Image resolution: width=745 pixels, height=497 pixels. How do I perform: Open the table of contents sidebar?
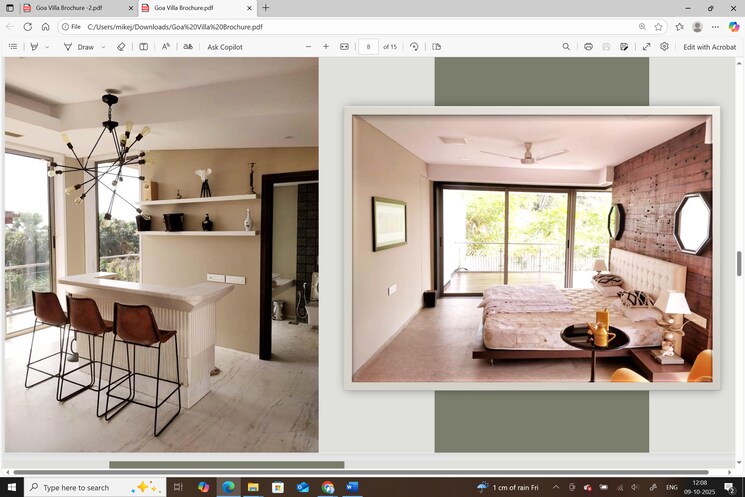pyautogui.click(x=13, y=47)
